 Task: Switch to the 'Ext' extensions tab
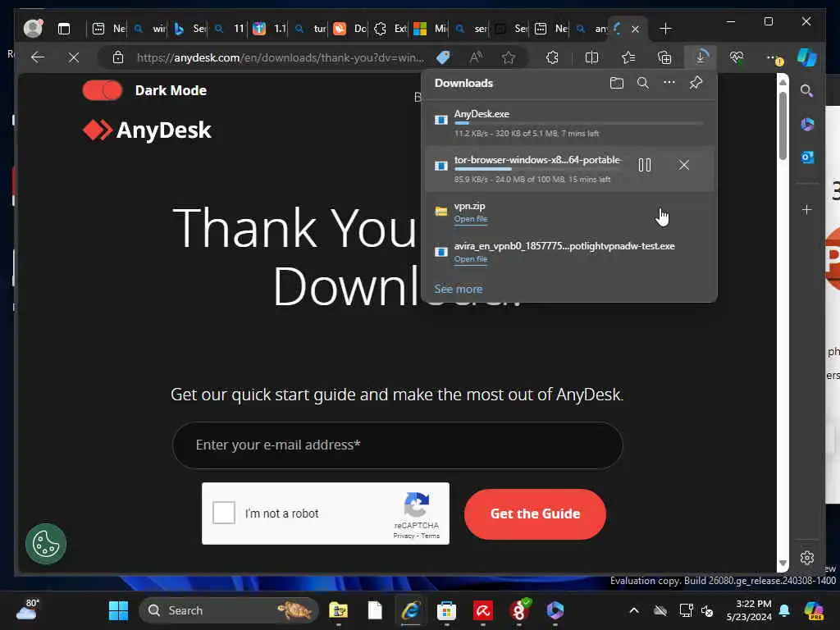(x=391, y=29)
